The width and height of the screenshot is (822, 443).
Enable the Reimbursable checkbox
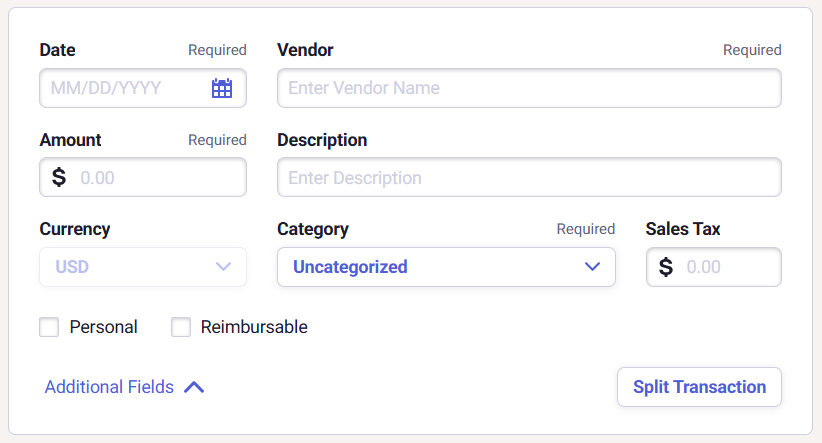click(181, 327)
